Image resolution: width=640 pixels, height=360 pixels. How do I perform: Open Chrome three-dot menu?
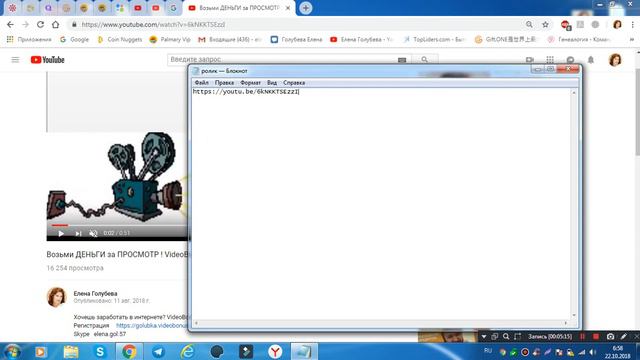[633, 24]
